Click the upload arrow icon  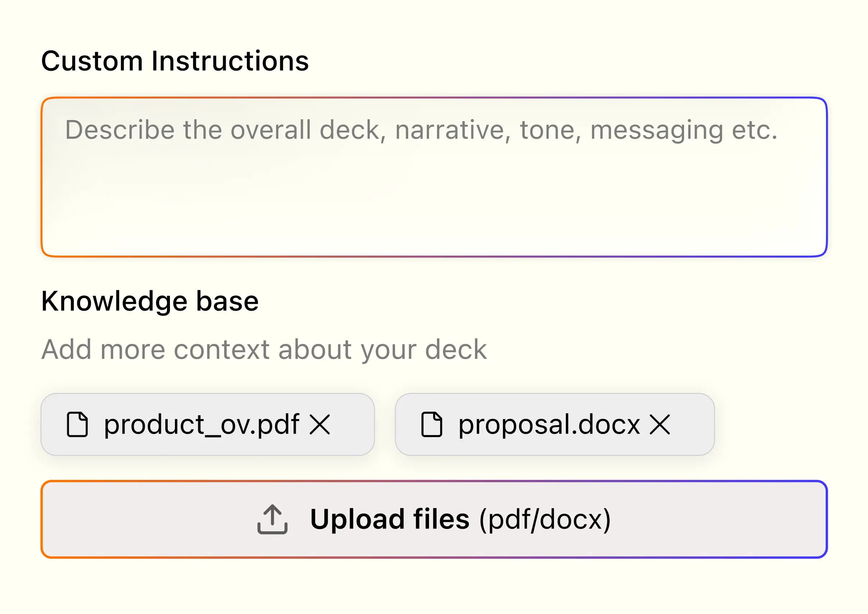pyautogui.click(x=272, y=519)
